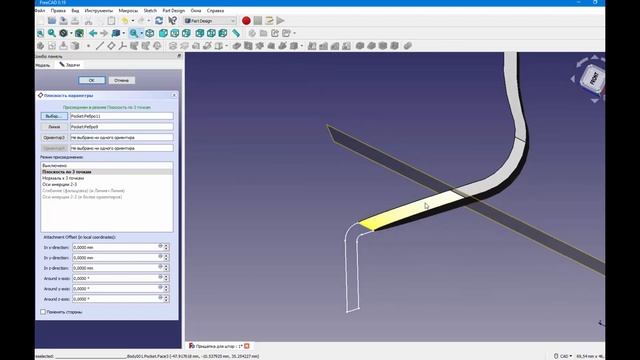Click the Линия reference button
Screen dimensions: 640x360
(54, 127)
